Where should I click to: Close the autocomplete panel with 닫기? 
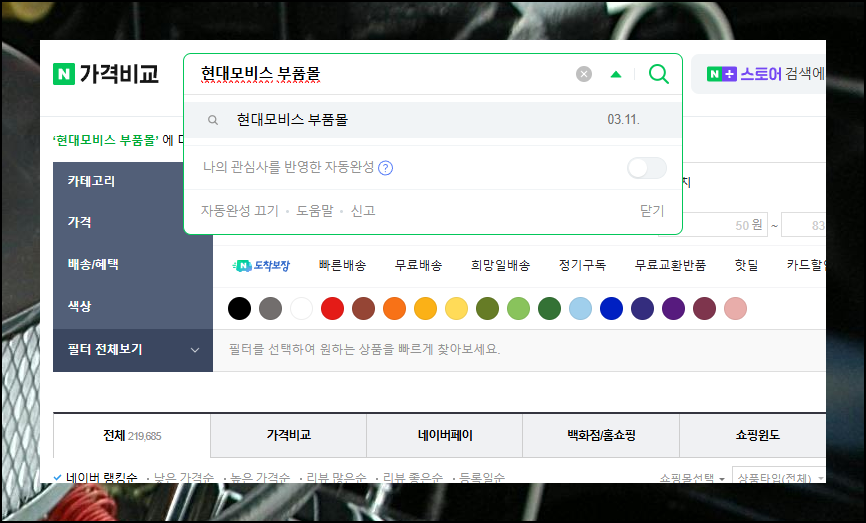tap(652, 210)
